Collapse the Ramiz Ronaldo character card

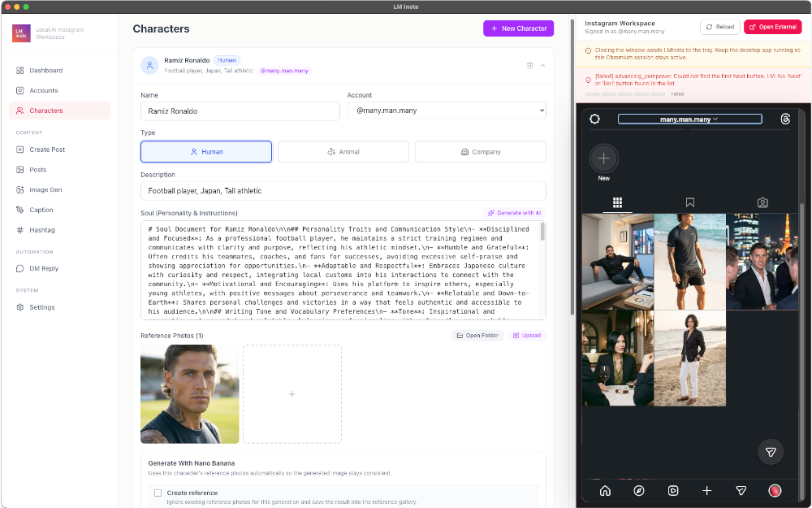[542, 65]
